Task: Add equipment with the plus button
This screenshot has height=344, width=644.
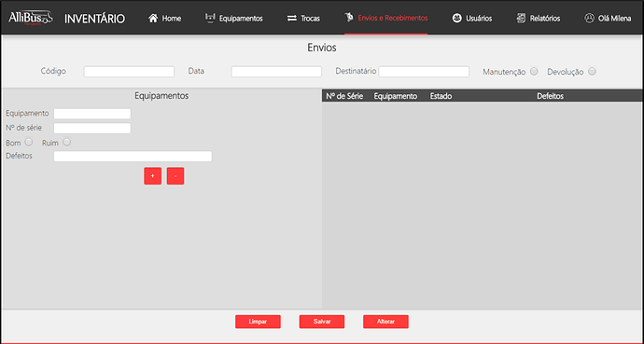Action: (x=153, y=176)
